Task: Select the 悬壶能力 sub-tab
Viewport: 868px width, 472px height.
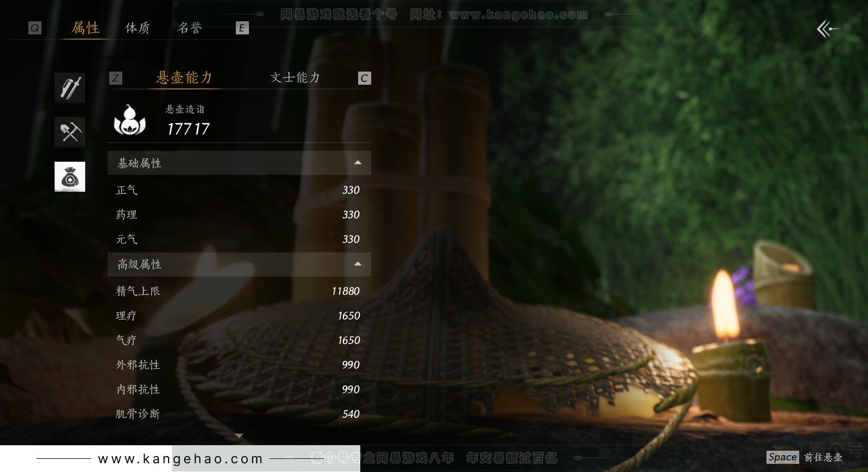Action: pos(184,78)
